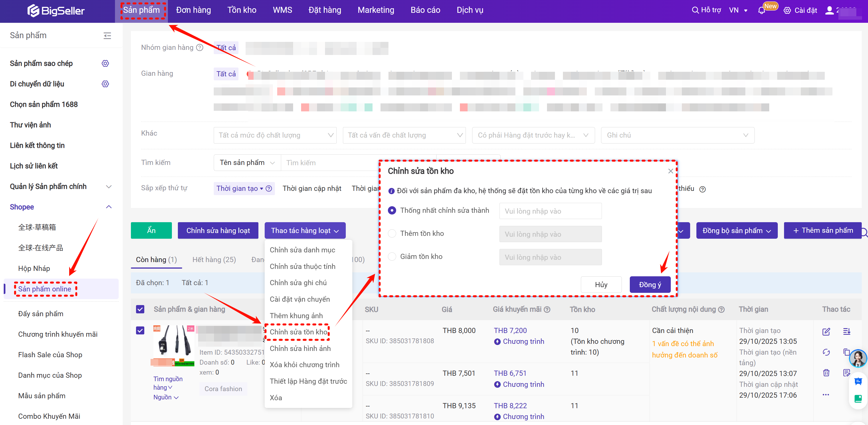The image size is (868, 425).
Task: Open the Đồng bộ sản phẩm dropdown
Action: (x=737, y=231)
